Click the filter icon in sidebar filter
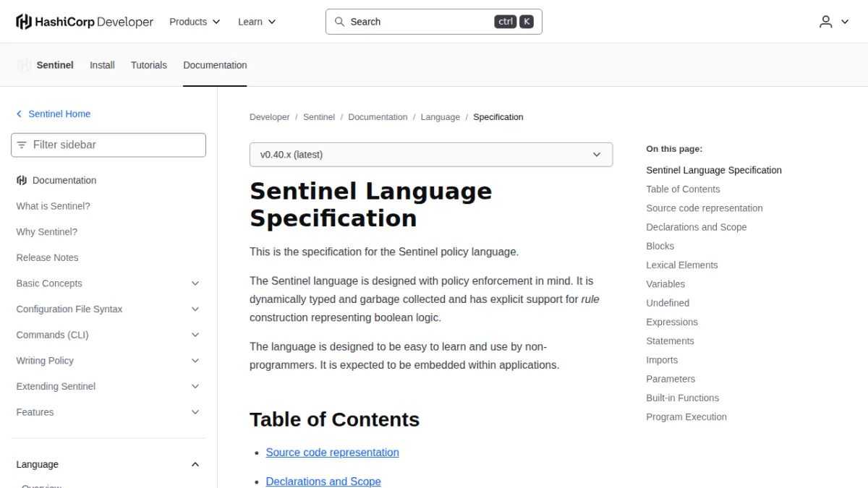The image size is (868, 488). coord(22,145)
